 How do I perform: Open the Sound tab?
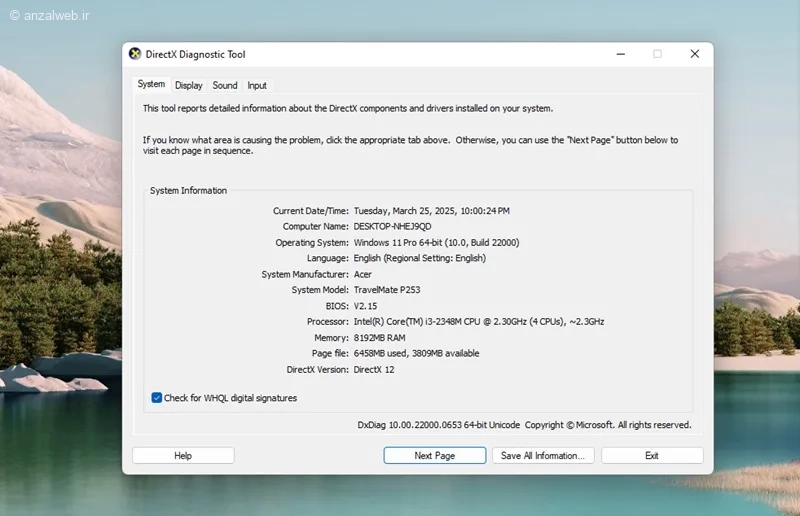pos(225,85)
